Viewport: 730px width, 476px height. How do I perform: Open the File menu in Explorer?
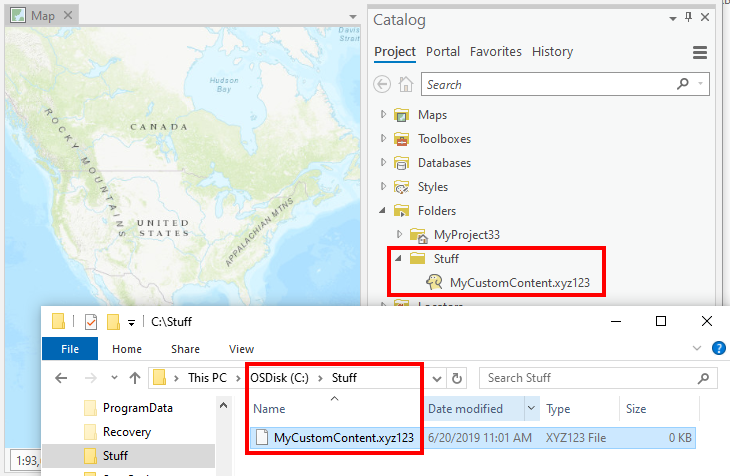(x=70, y=349)
